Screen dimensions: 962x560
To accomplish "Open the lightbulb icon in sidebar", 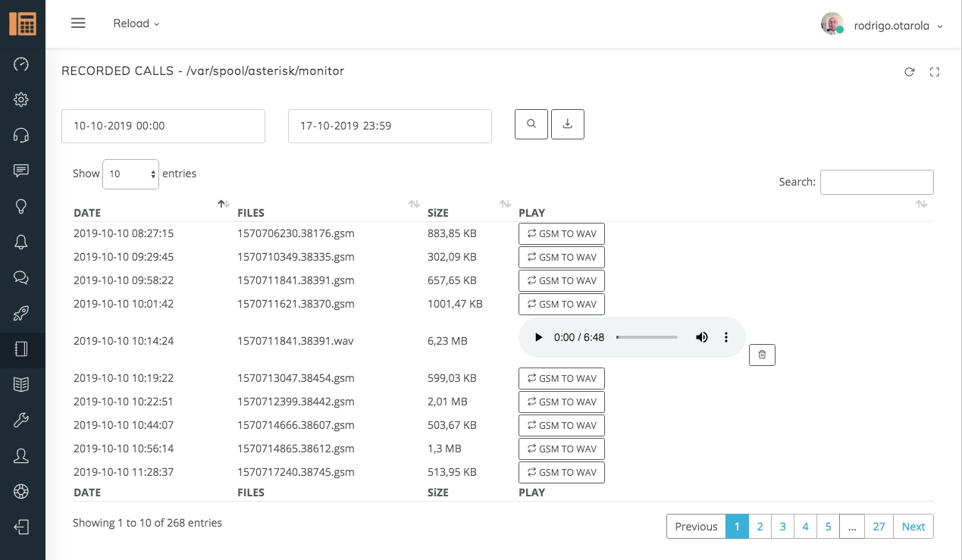I will pyautogui.click(x=21, y=206).
